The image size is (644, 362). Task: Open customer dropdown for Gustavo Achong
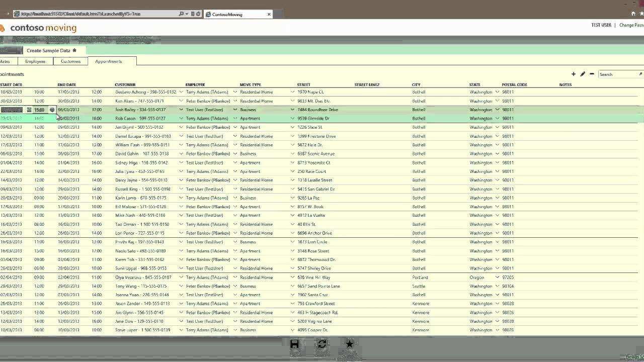pyautogui.click(x=181, y=92)
